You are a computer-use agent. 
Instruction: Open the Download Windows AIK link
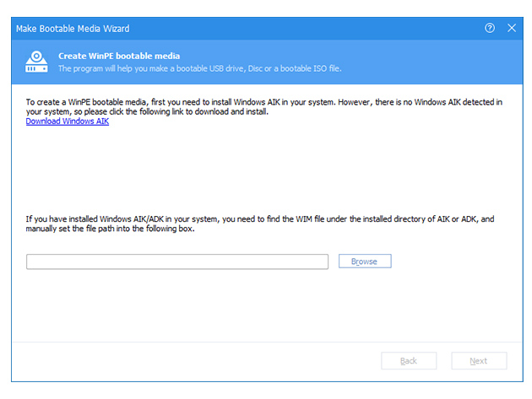click(x=68, y=121)
